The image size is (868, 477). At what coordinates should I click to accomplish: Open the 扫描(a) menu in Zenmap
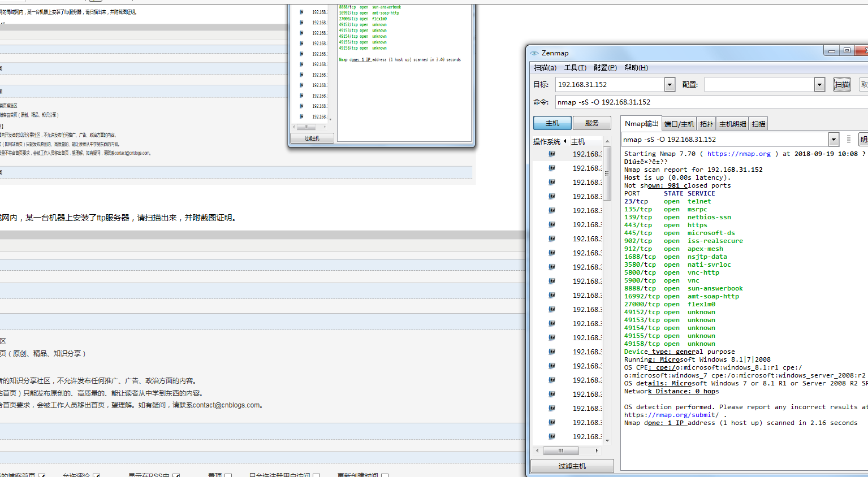(545, 68)
